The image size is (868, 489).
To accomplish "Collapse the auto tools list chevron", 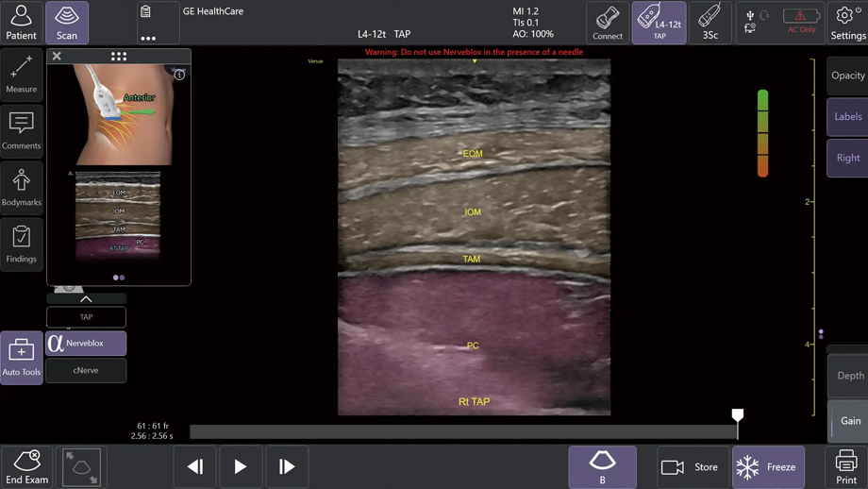I will (86, 298).
